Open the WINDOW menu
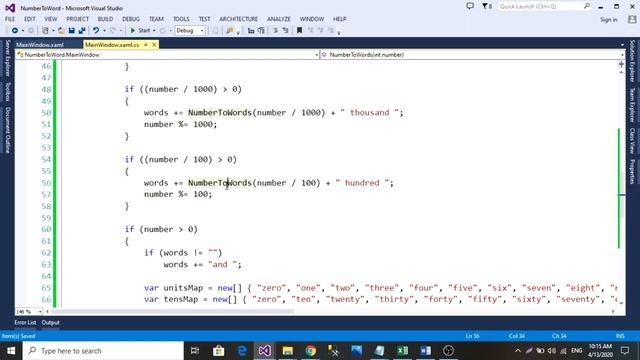This screenshot has height=360, width=640. (312, 19)
